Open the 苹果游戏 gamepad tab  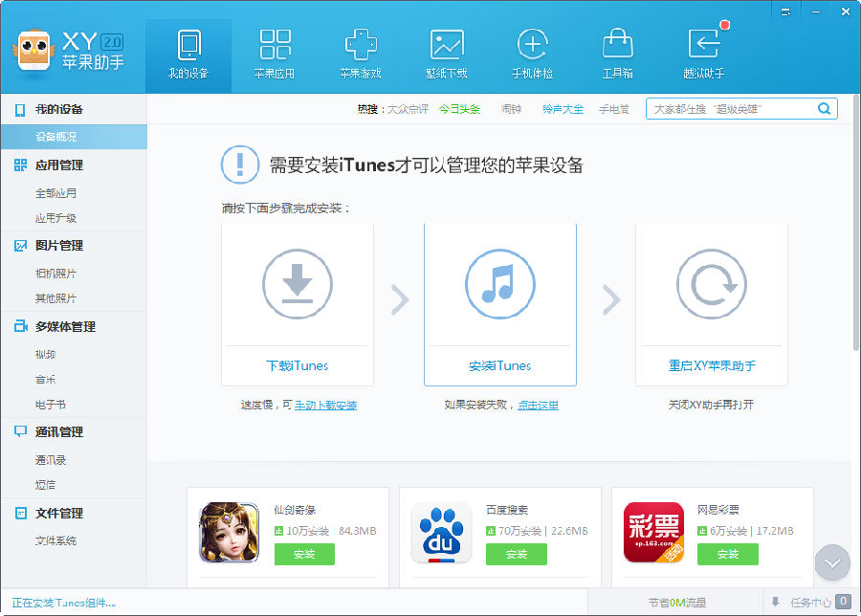[x=361, y=55]
